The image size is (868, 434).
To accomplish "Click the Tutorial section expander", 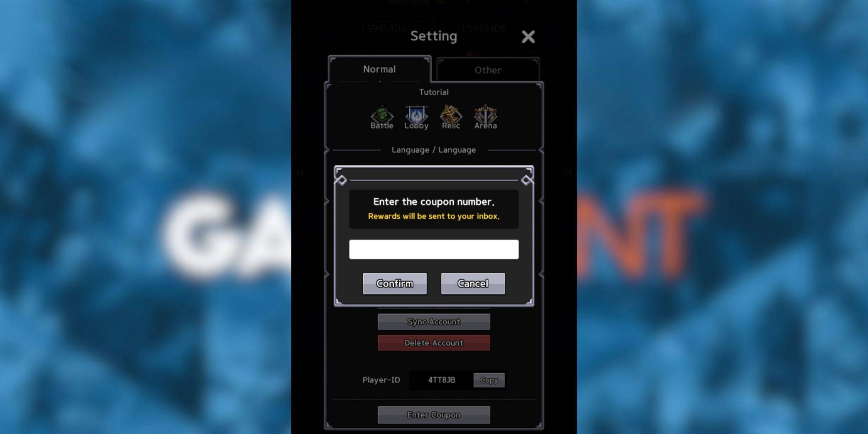I will (x=434, y=92).
